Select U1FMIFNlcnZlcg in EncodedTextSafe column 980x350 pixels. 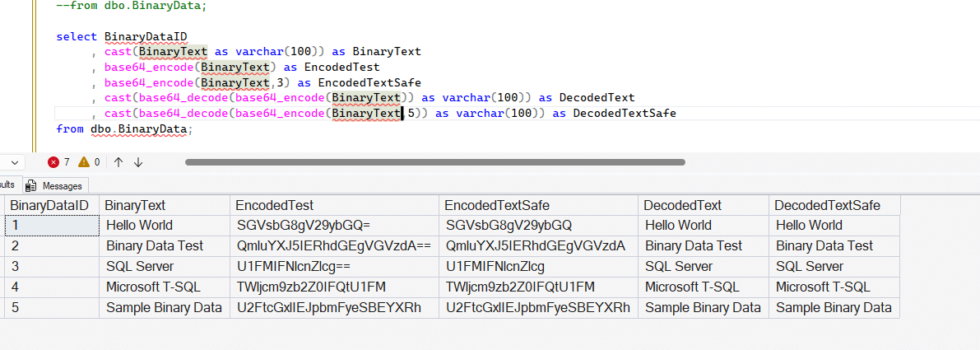pos(538,267)
